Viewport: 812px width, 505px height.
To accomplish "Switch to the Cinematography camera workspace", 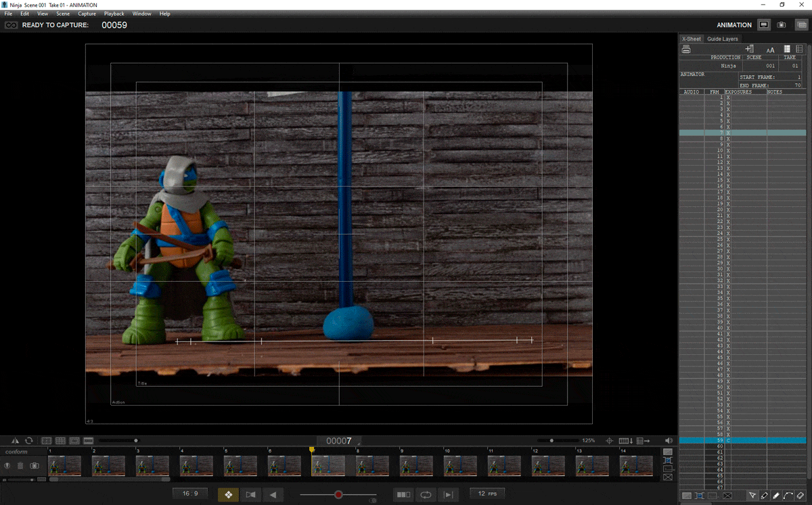I will pos(782,25).
